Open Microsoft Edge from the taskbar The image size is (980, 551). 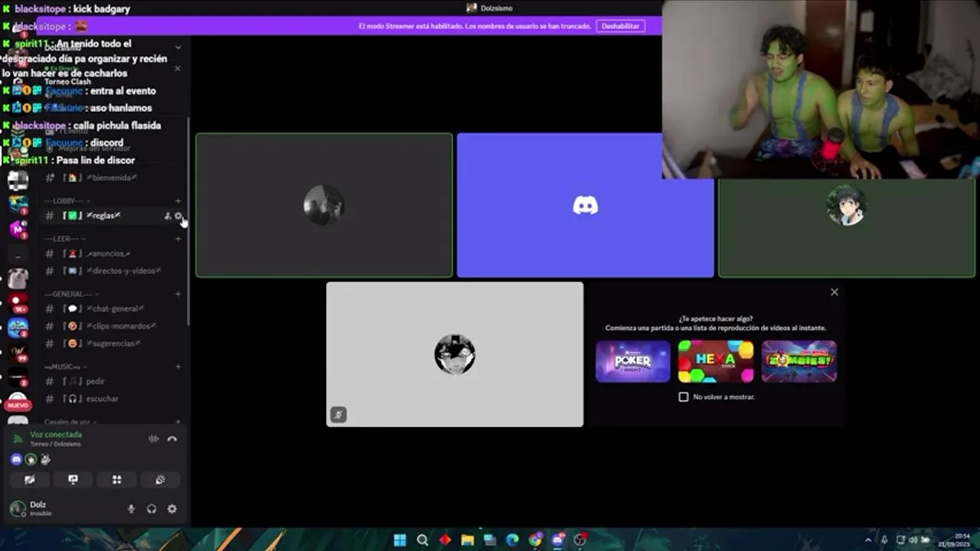coord(512,540)
